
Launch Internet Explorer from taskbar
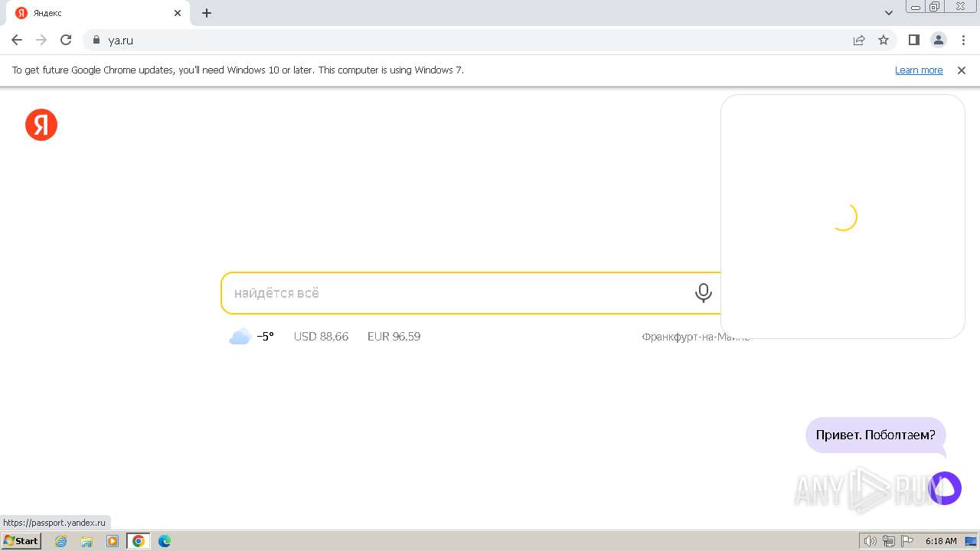click(61, 541)
